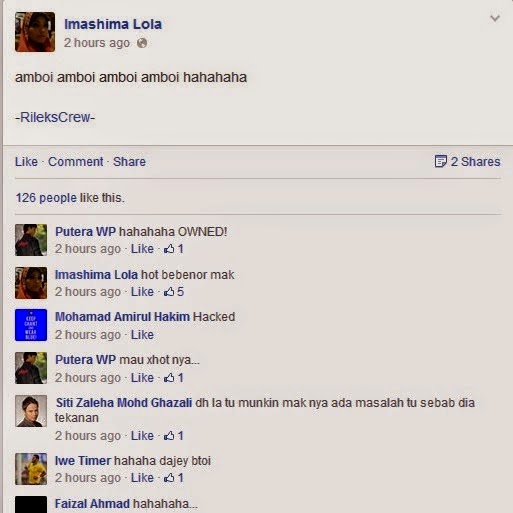Click thumbs-up count on Siti Zaleha's comment
The height and width of the screenshot is (513, 513).
173,436
